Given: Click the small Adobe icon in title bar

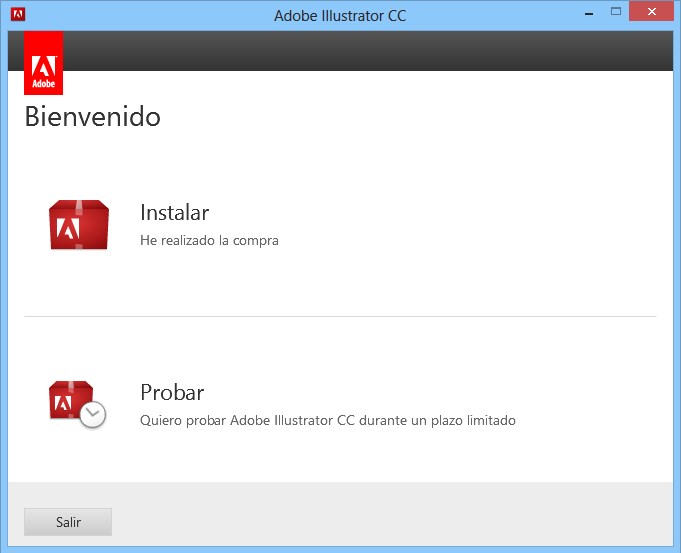Looking at the screenshot, I should 18,15.
